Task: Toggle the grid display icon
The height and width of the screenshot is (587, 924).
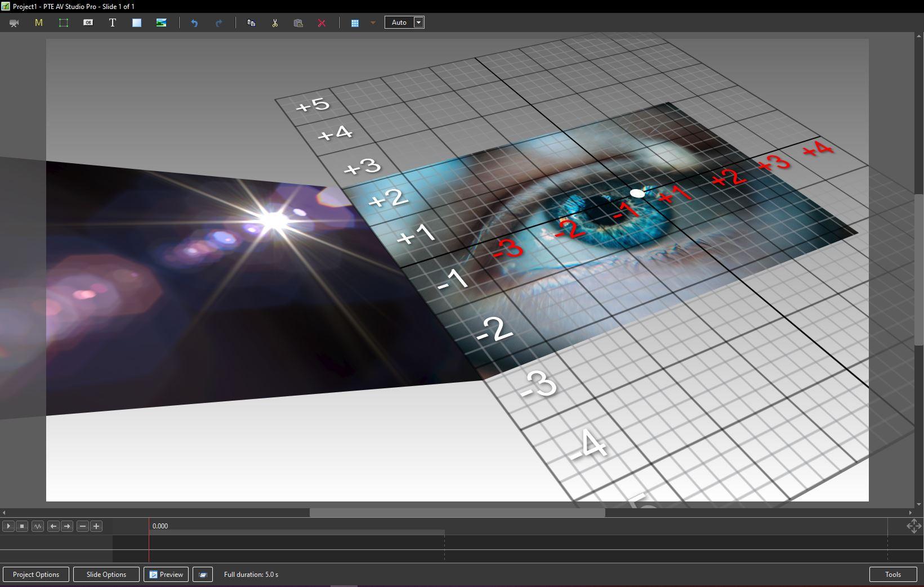Action: pos(355,23)
